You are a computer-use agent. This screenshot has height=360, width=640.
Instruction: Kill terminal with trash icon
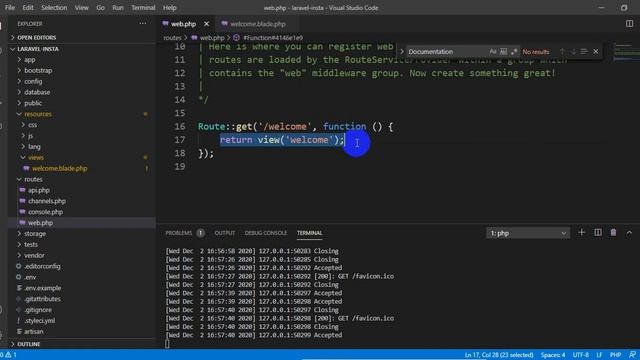[613, 233]
